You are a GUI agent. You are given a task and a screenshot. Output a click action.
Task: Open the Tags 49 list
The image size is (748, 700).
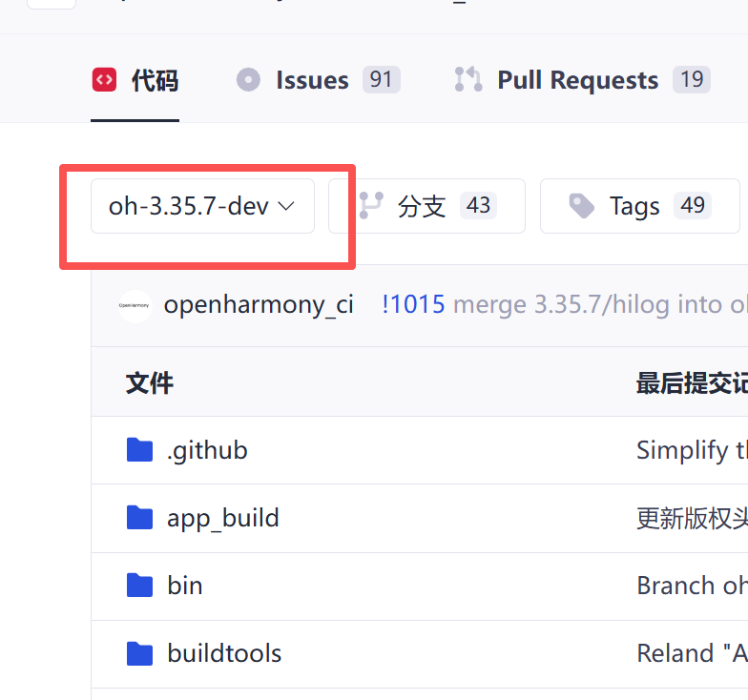point(639,206)
